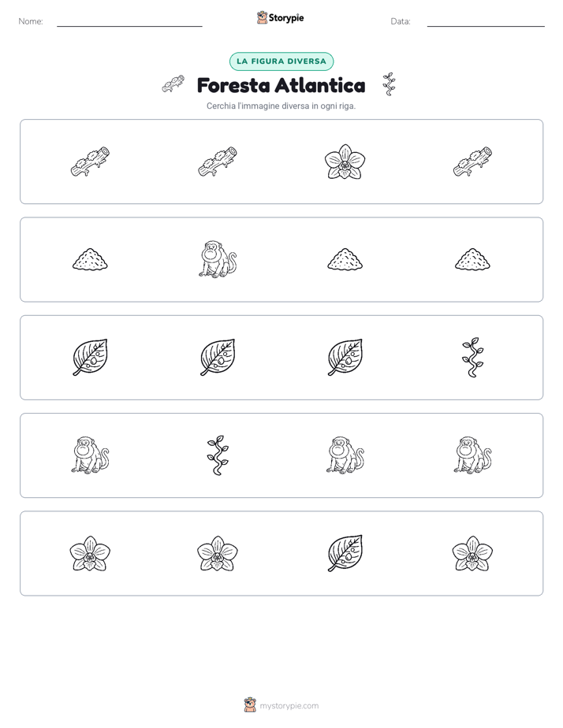The height and width of the screenshot is (728, 563).
Task: Click the Foresta Atlantica title
Action: 281,85
